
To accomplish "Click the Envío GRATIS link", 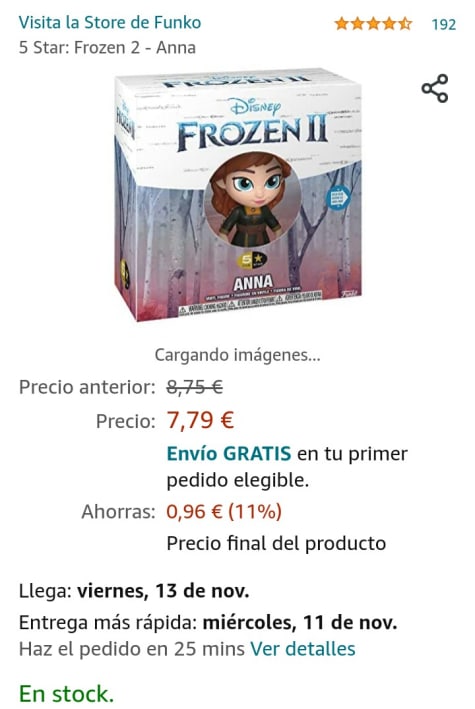I will 228,453.
